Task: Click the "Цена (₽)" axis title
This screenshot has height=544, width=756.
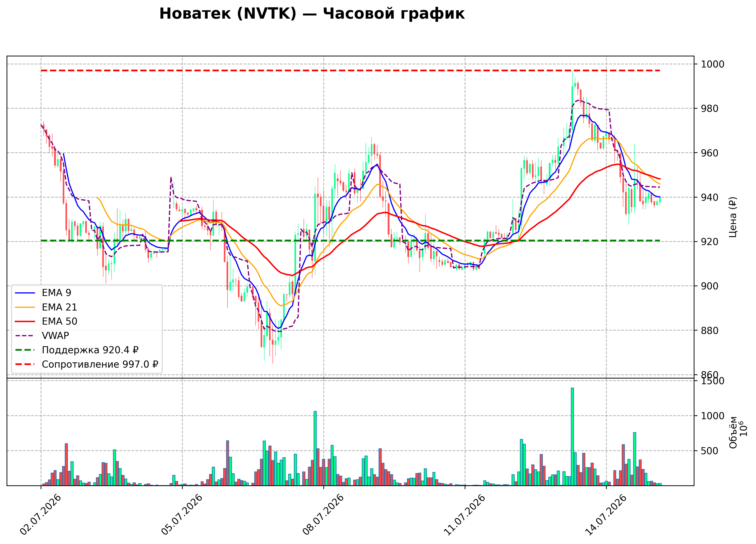Action: (733, 217)
